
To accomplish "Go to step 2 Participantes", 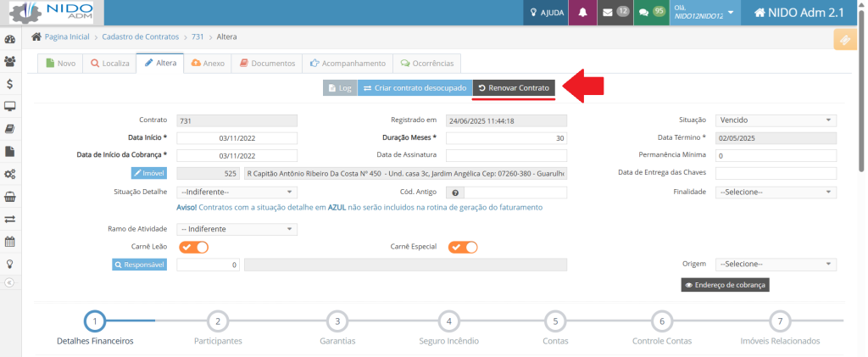I will click(218, 321).
